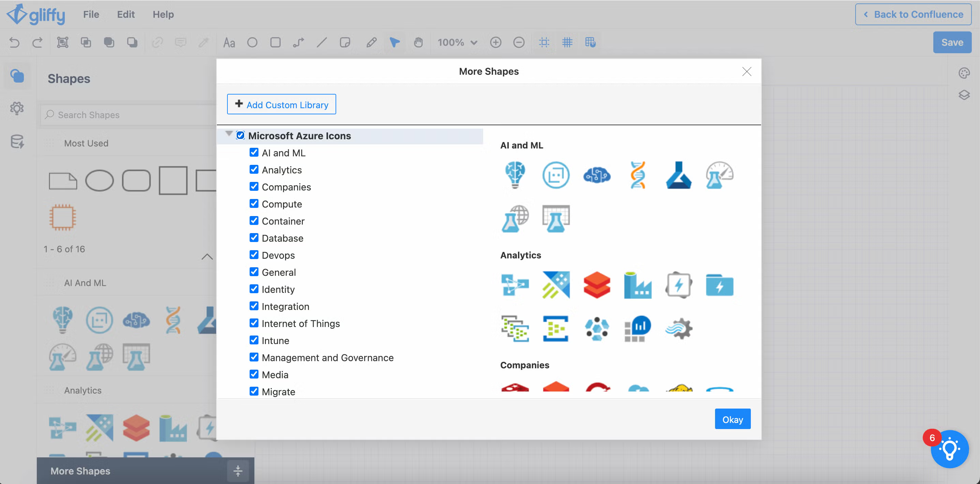Select the ellipse drawing tool

252,42
